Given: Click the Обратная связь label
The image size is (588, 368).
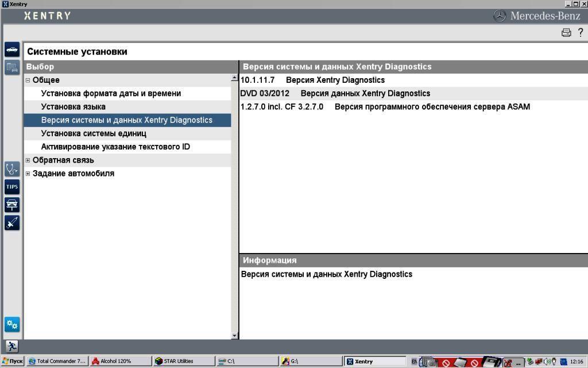Looking at the screenshot, I should pyautogui.click(x=63, y=160).
